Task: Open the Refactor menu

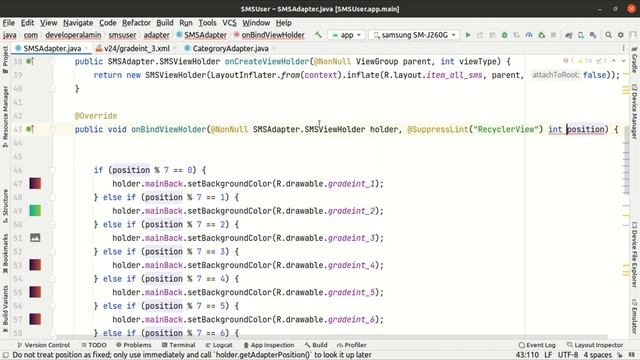Action: pyautogui.click(x=136, y=23)
